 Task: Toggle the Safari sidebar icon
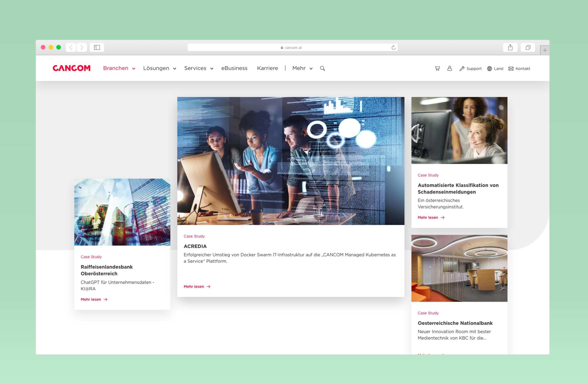click(x=97, y=47)
